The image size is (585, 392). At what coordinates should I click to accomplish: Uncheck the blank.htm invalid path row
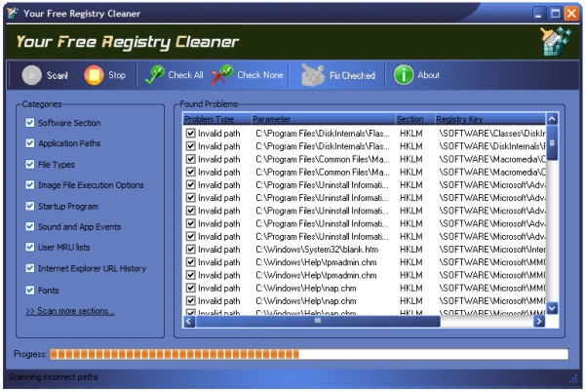[x=191, y=250]
